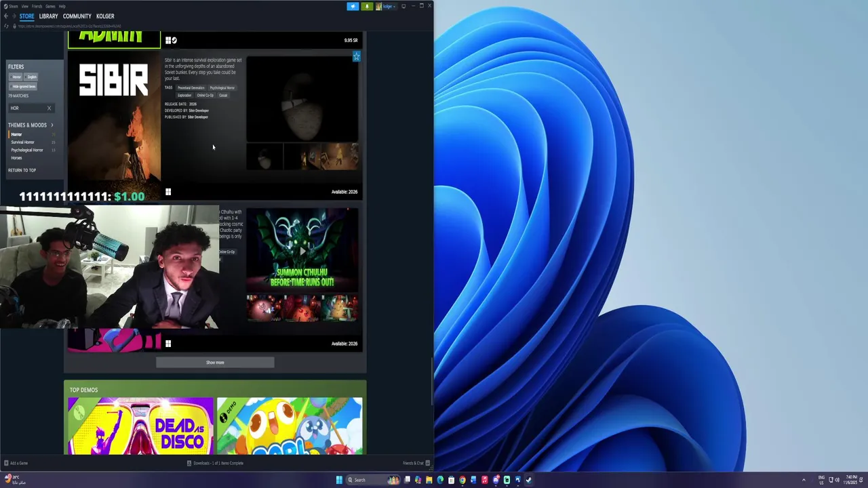
Task: Click the Online Co-Op tag on SIBIR
Action: (205, 96)
